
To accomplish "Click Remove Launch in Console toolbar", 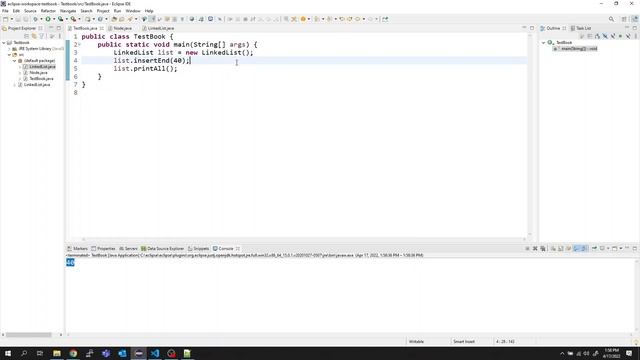I will 535,249.
